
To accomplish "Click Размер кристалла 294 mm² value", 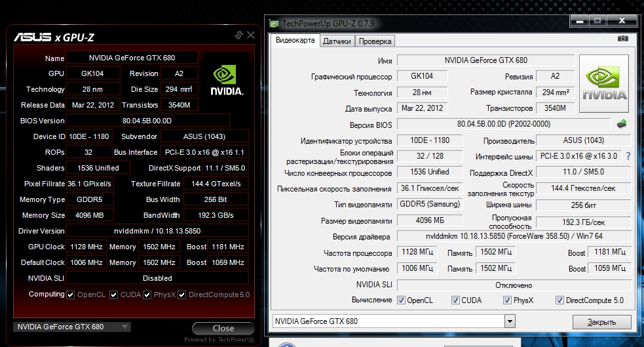I will click(556, 92).
